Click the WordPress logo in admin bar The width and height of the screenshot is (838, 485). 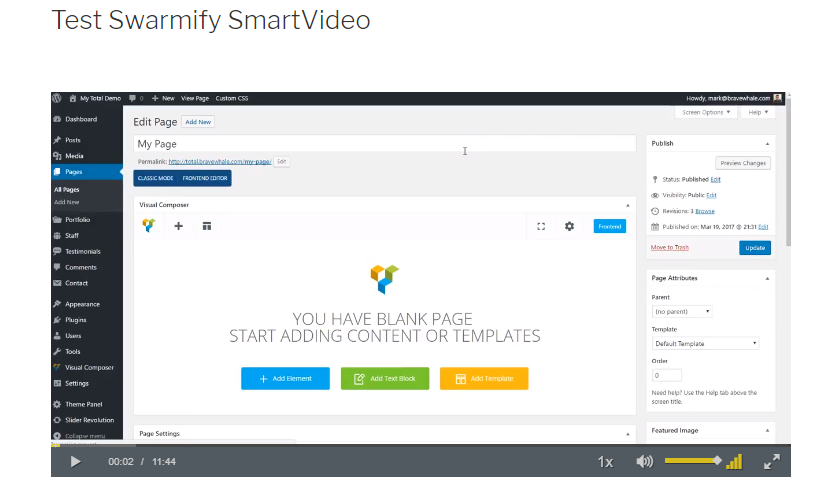point(57,98)
